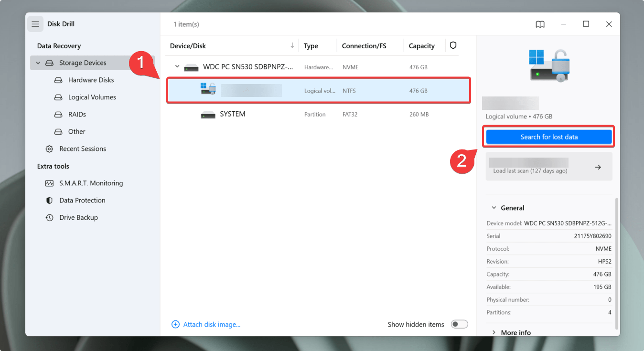644x351 pixels.
Task: Expand the More info section
Action: [494, 332]
